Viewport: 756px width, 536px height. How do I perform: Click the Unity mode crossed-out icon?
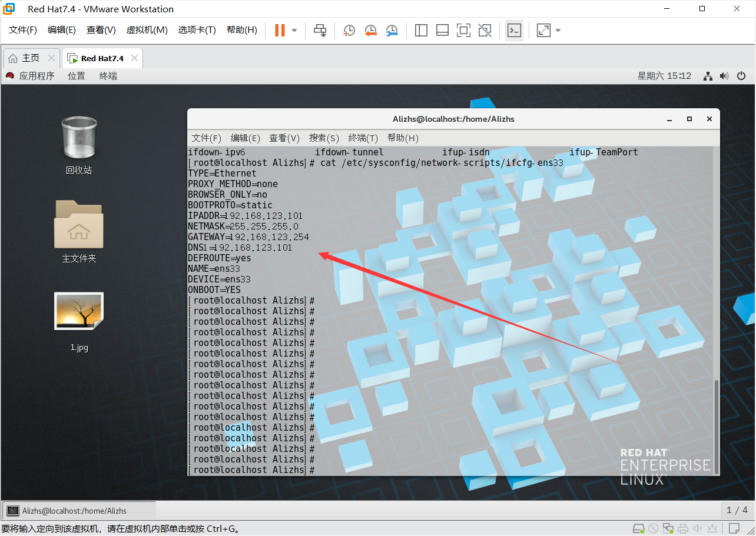[x=485, y=30]
